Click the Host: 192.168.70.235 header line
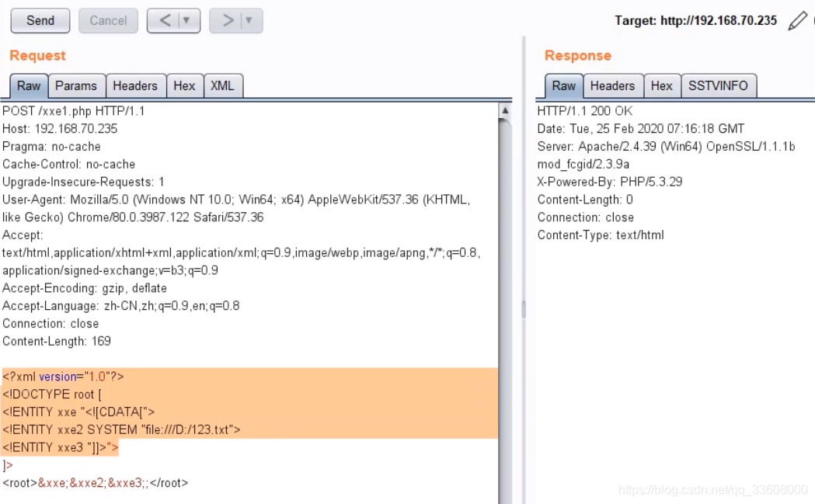This screenshot has height=504, width=815. 60,129
